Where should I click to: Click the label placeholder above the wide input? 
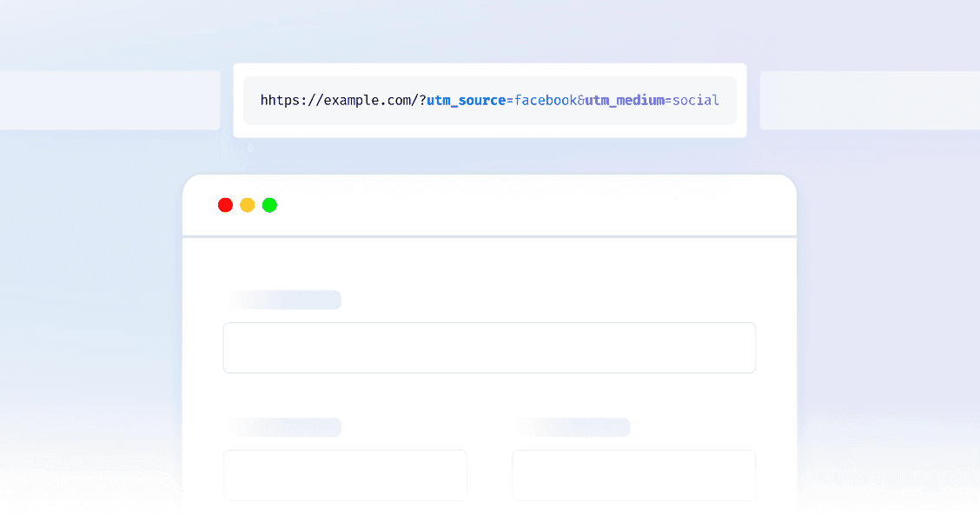[284, 300]
